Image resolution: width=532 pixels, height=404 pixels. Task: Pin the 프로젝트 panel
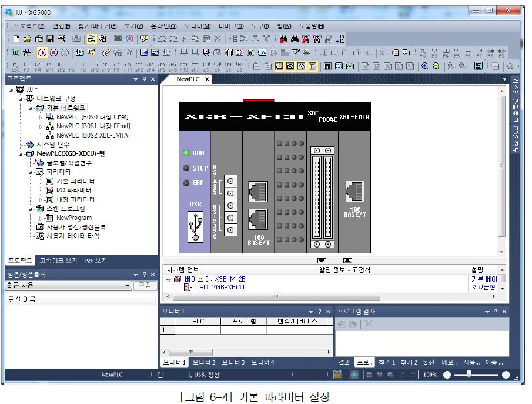tap(145, 79)
